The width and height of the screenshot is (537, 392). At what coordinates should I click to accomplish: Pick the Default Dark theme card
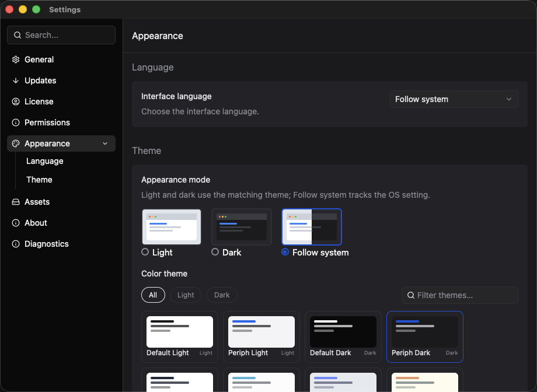point(343,337)
